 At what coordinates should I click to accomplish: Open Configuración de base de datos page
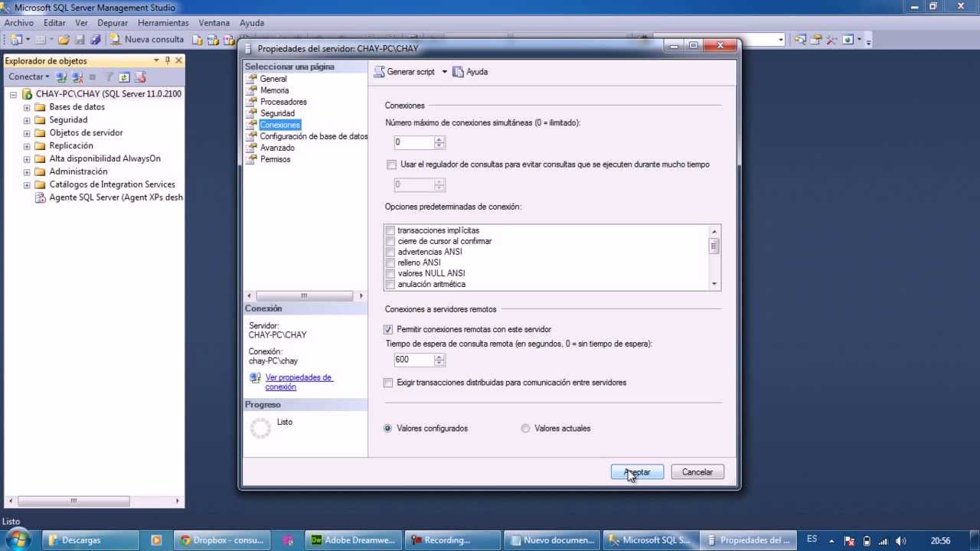coord(313,136)
